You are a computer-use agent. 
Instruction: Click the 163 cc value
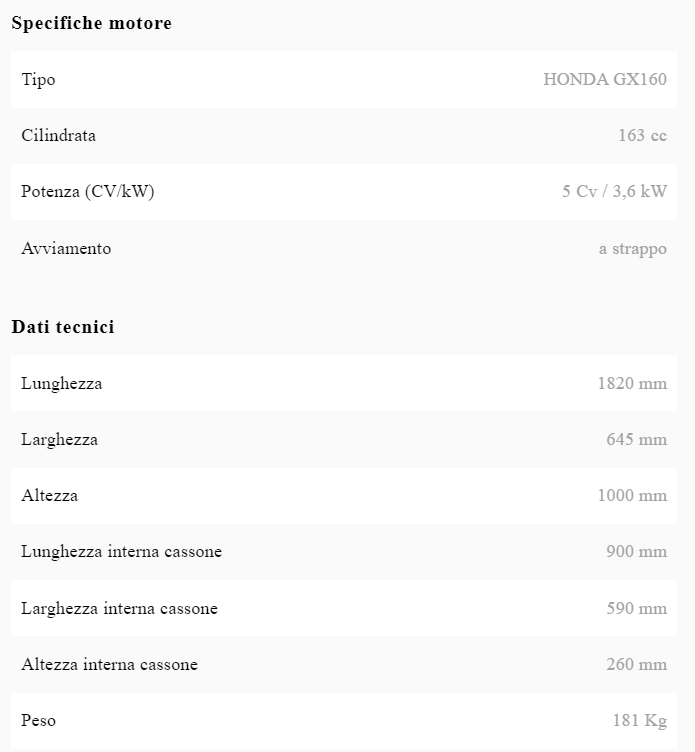[642, 135]
